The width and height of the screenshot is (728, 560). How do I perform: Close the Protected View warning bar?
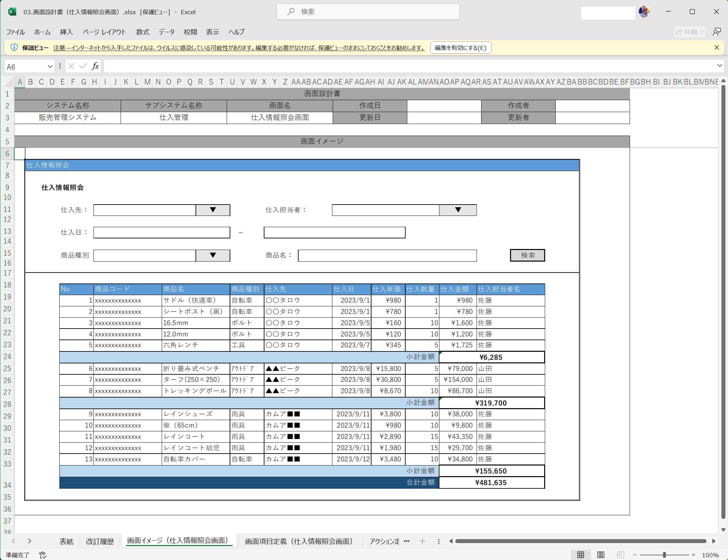tap(717, 48)
